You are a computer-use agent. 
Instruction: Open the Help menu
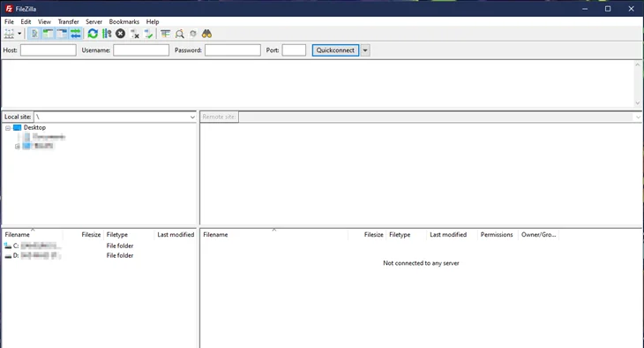coord(153,21)
